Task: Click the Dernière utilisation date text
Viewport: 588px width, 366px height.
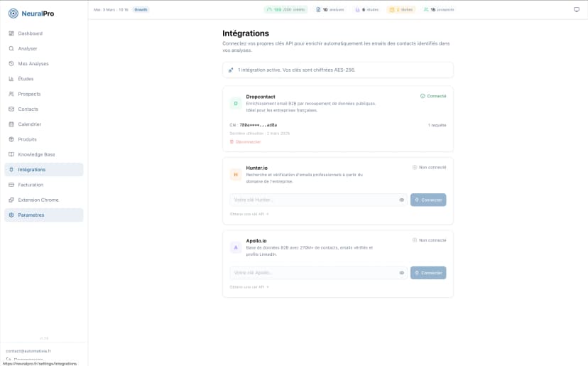Action: pos(259,134)
